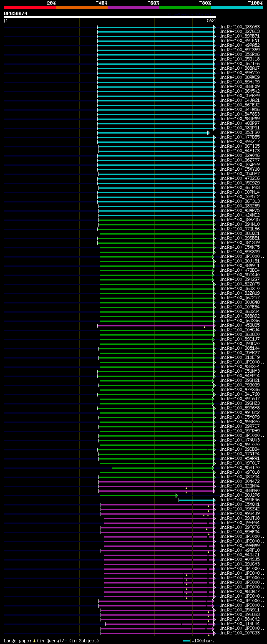Open hit UniRef100_A5ARR1
267x644 pixels.
(x=239, y=458)
